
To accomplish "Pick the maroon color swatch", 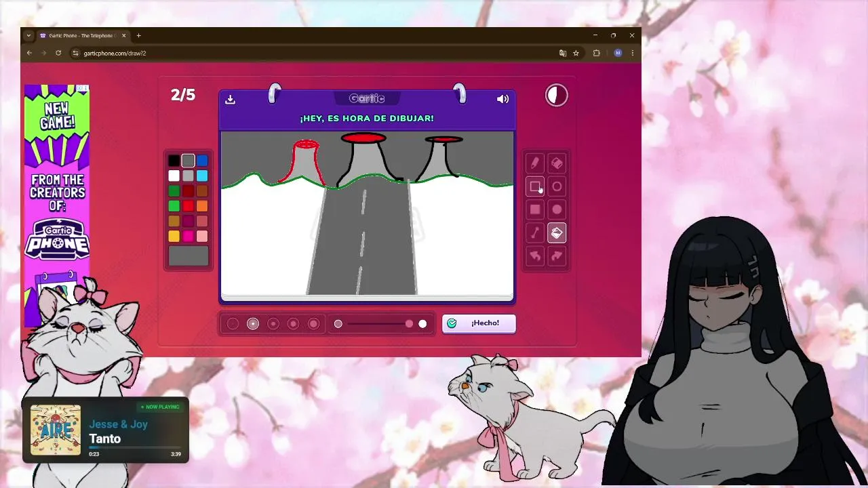I will tap(188, 221).
